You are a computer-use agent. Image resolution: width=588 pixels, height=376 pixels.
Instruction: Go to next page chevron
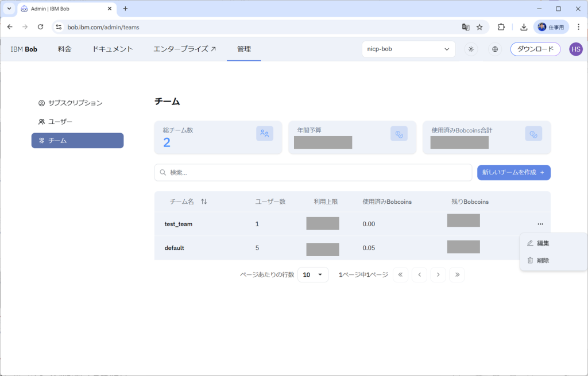[x=438, y=275]
